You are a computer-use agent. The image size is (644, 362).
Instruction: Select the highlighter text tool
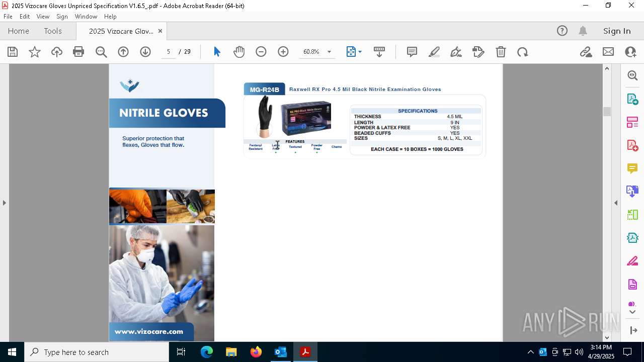pos(434,52)
